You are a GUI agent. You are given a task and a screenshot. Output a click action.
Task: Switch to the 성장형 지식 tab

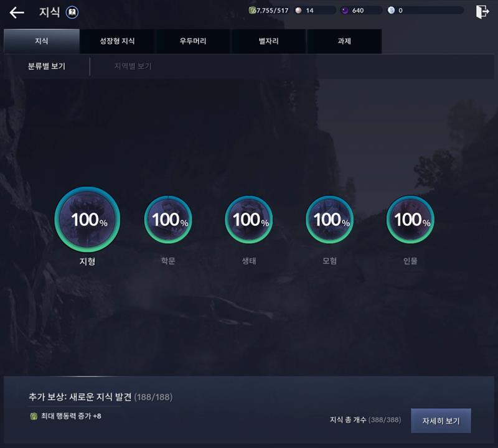tap(117, 41)
